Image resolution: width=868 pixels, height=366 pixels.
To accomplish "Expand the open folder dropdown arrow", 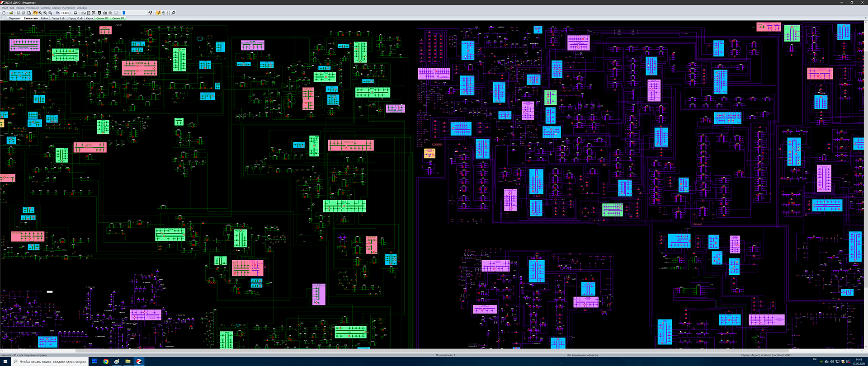I will (15, 13).
